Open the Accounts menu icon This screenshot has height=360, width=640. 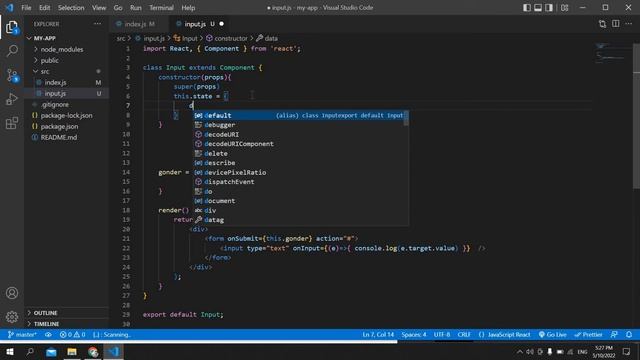tap(12, 293)
